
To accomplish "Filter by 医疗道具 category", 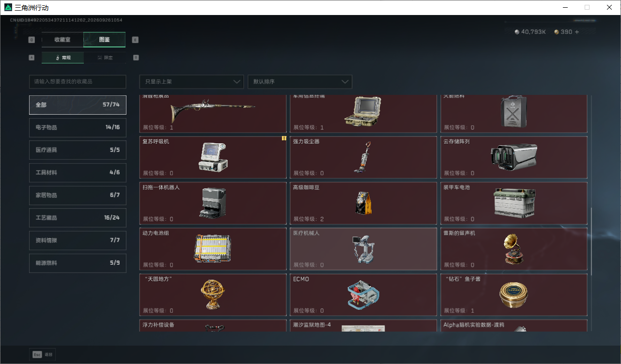I will (x=78, y=150).
